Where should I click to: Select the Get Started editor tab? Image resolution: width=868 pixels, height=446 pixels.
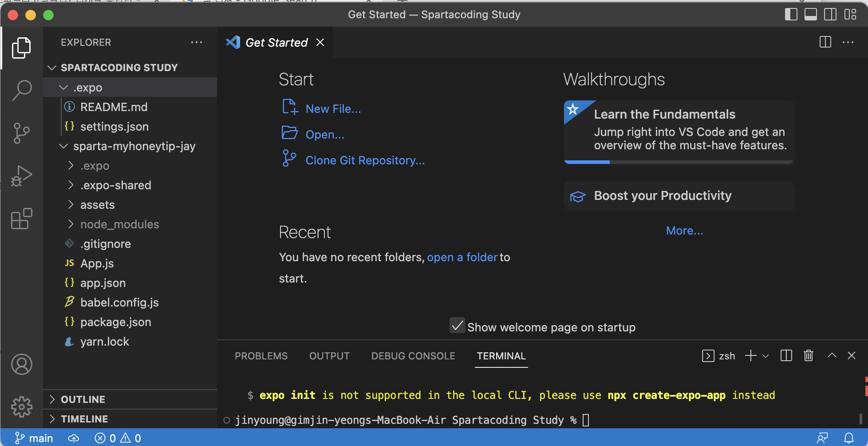(275, 42)
